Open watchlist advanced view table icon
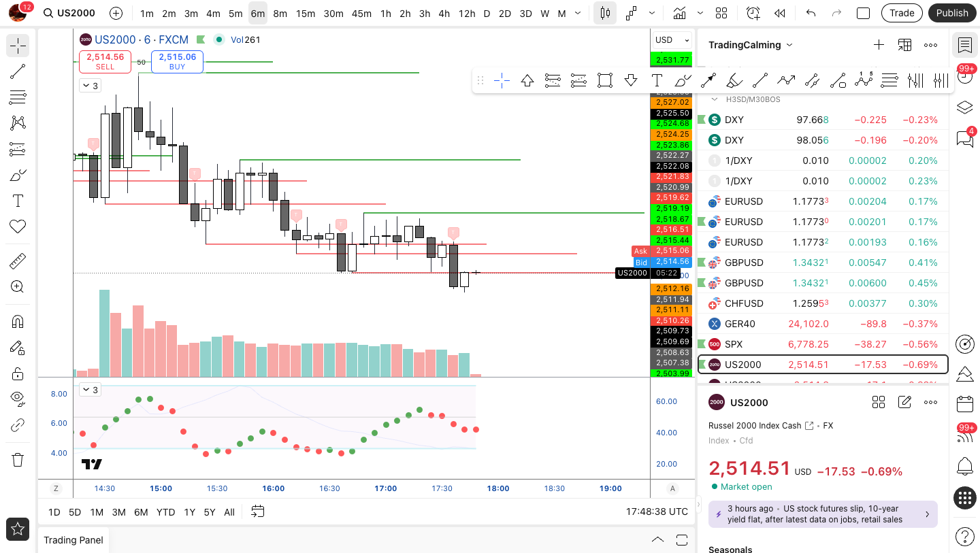Image resolution: width=980 pixels, height=553 pixels. pos(904,45)
